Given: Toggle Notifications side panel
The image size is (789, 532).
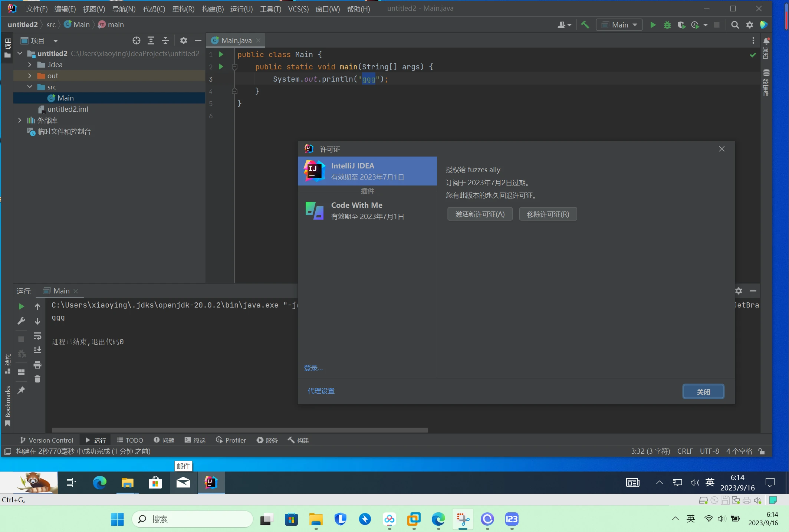Looking at the screenshot, I should tap(766, 48).
